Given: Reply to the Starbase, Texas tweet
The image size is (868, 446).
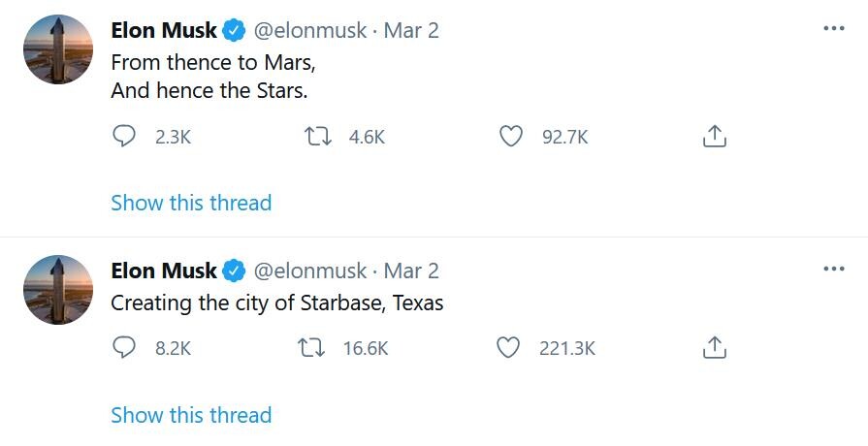Looking at the screenshot, I should [x=123, y=348].
